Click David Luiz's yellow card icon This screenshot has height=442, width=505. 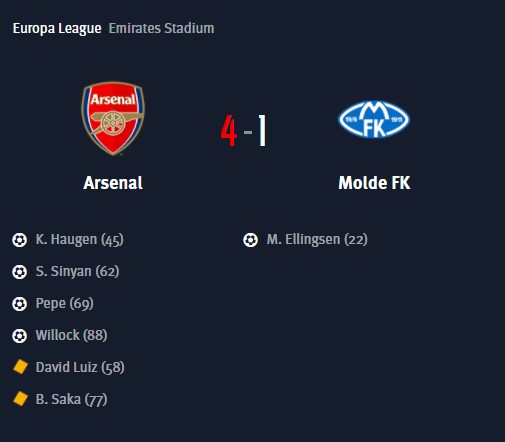point(20,367)
